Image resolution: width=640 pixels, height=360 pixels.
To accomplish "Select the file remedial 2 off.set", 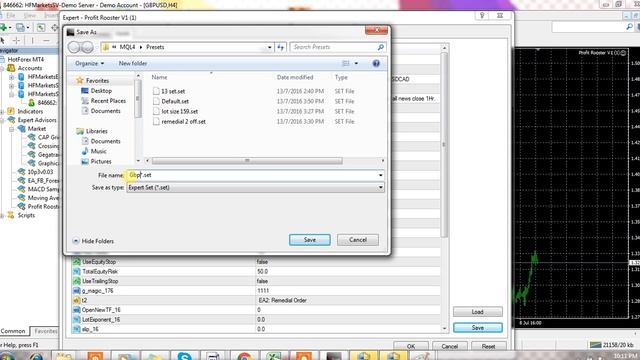I will pos(183,122).
